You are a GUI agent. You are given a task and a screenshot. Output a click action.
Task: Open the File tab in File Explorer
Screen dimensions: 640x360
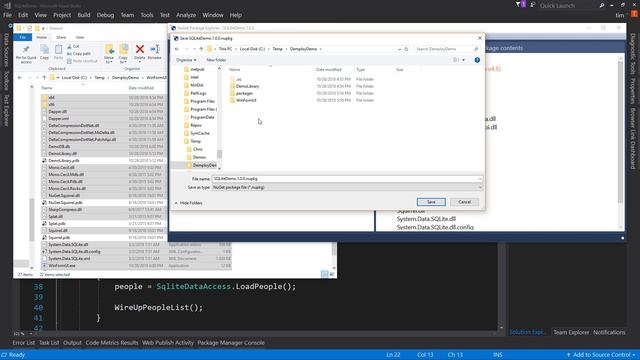22,37
